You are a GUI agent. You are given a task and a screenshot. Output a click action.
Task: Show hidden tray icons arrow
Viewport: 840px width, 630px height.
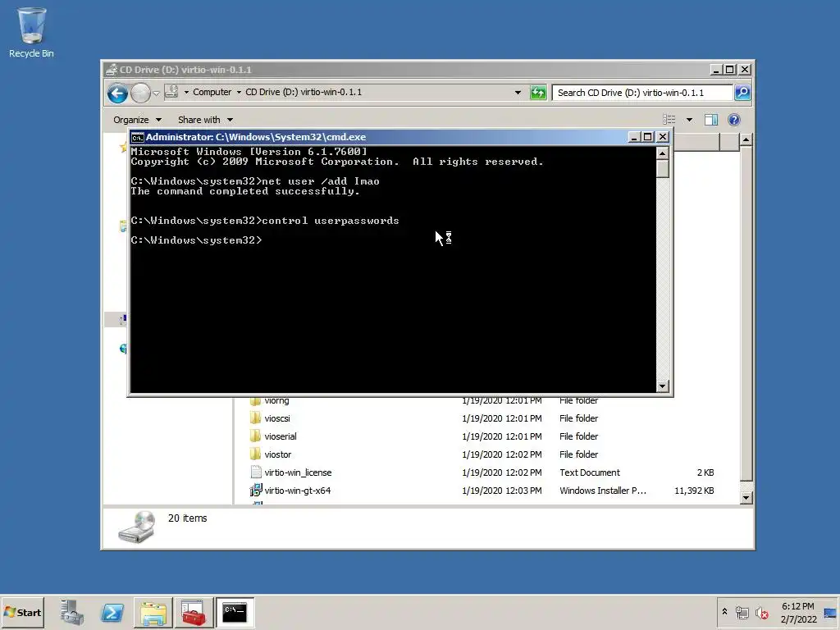(724, 612)
